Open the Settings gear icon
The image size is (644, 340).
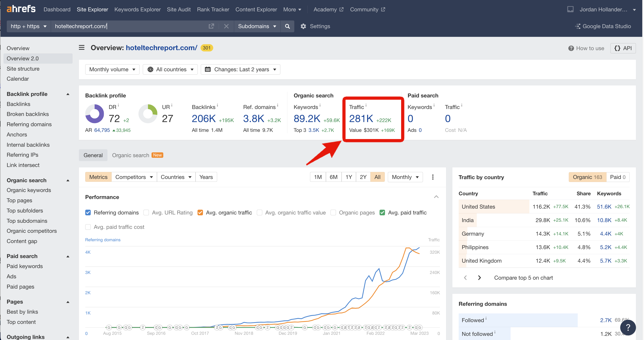tap(303, 26)
